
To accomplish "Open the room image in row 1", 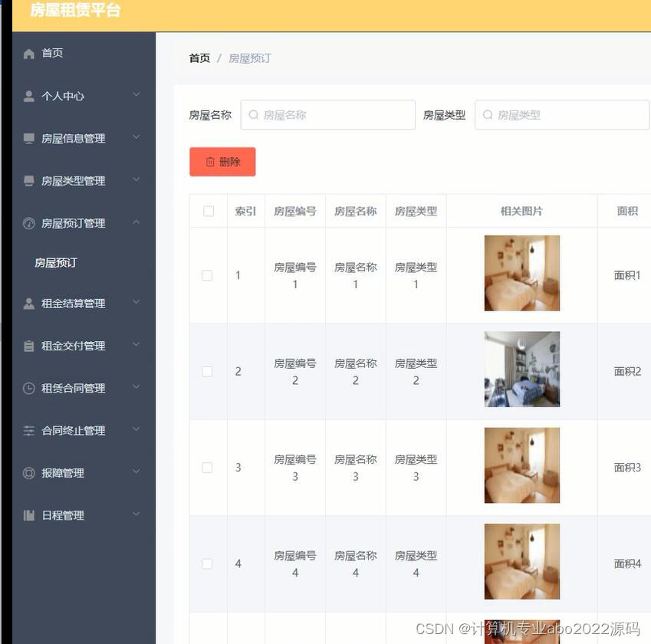I will 522,273.
